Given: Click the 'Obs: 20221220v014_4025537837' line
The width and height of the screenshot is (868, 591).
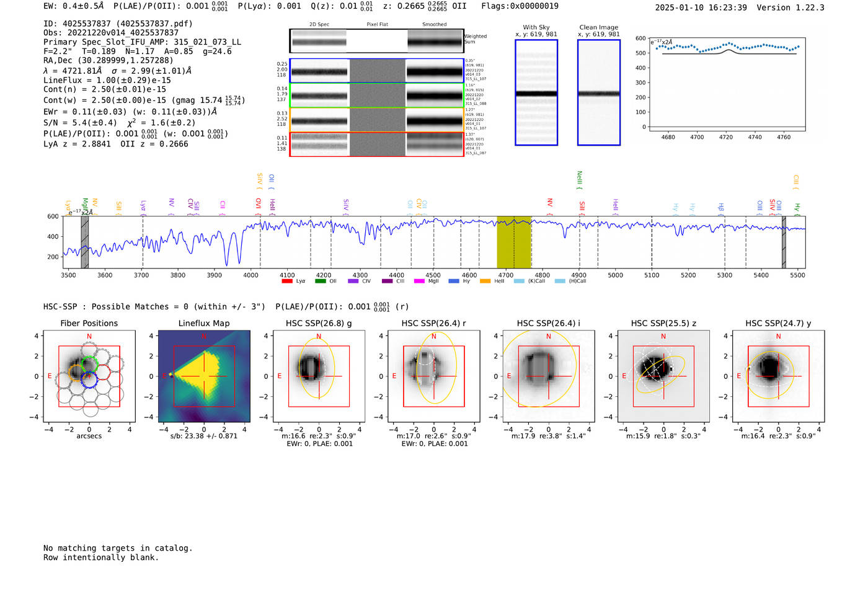Looking at the screenshot, I should 111,33.
